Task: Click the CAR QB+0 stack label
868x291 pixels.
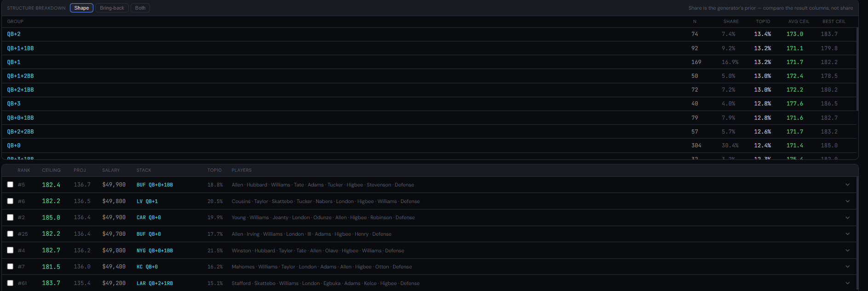Action: coord(149,217)
